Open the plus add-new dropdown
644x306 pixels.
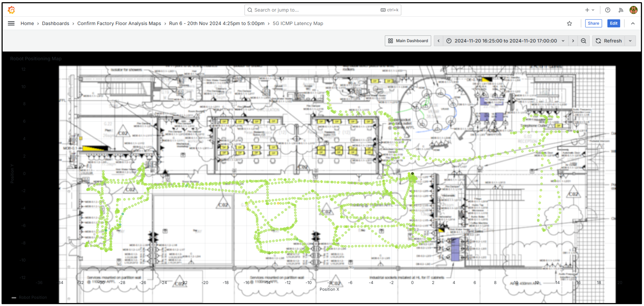pyautogui.click(x=589, y=10)
